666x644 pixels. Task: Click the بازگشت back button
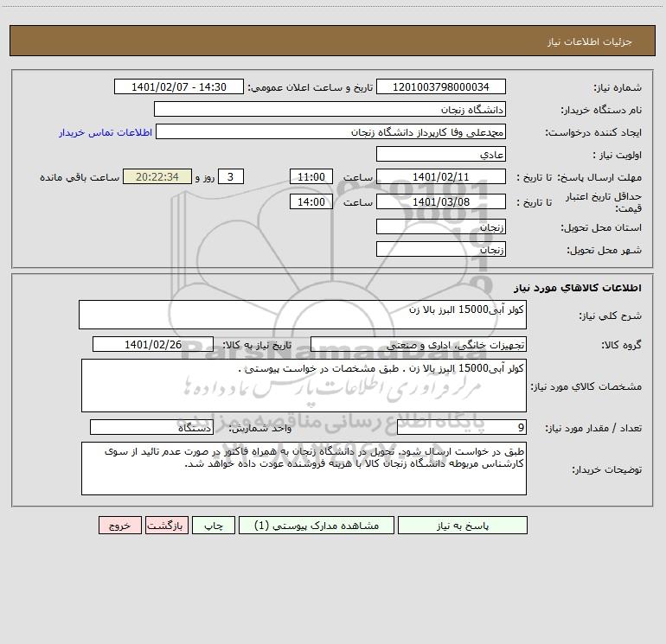tap(166, 526)
